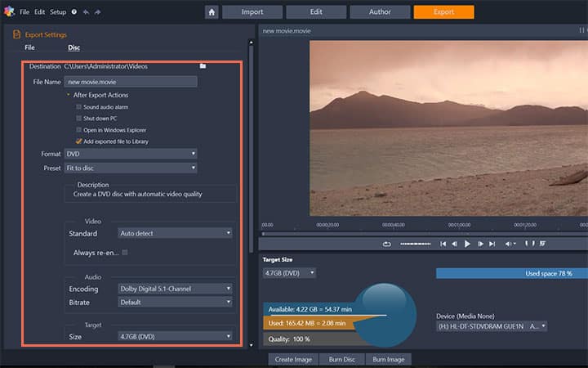Click the preview timeline scrubber bar

[x=425, y=234]
